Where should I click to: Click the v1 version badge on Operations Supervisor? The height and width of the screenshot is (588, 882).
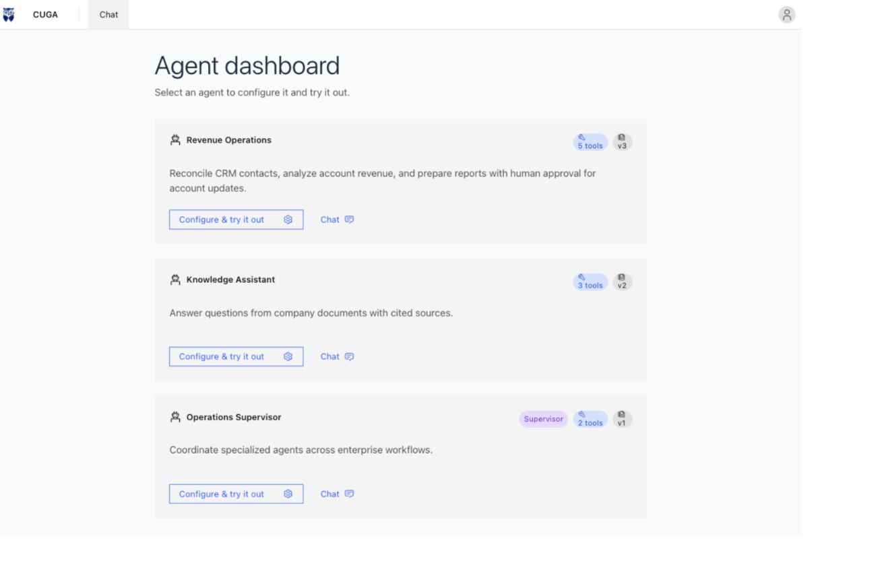(622, 419)
